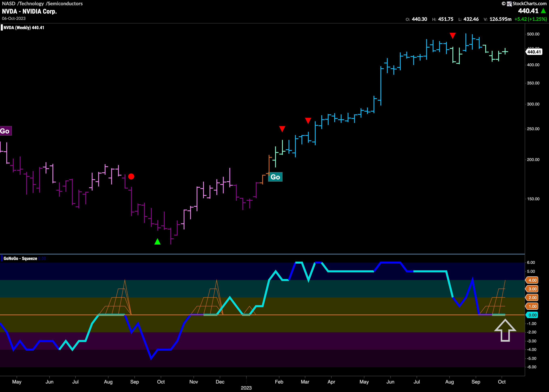This screenshot has height=392, width=549.
Task: Click the 300.00 price axis label
Action: click(x=533, y=104)
